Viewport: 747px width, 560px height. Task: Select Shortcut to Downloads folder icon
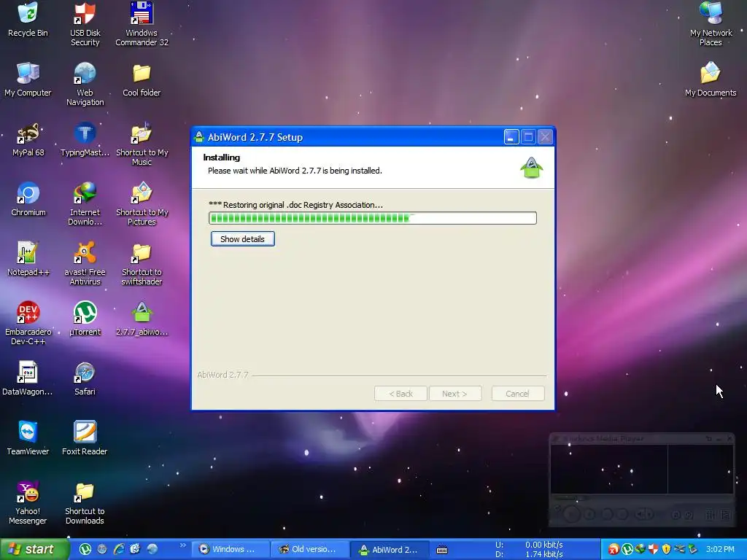point(85,502)
